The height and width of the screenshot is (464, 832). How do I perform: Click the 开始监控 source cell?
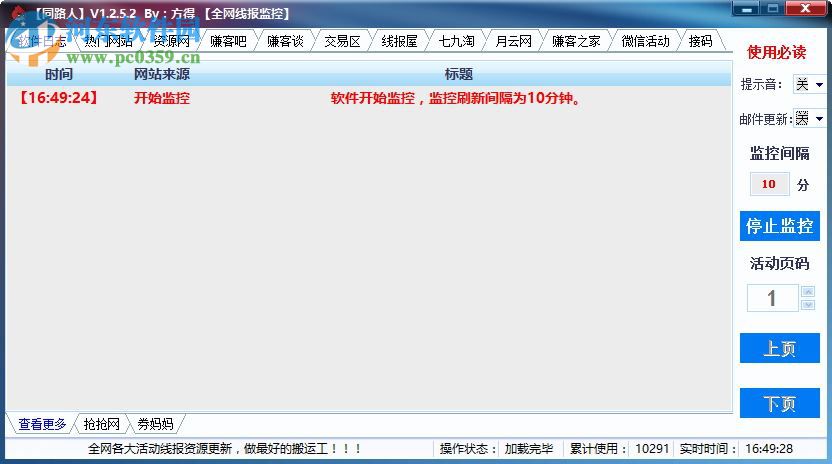[x=162, y=98]
